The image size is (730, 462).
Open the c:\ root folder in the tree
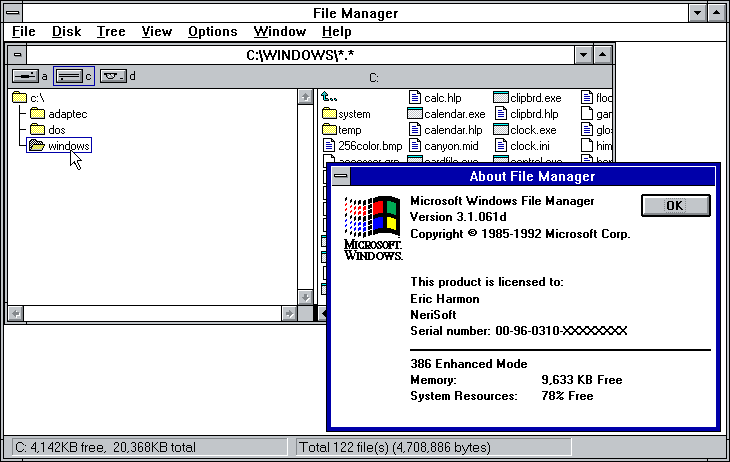click(28, 98)
